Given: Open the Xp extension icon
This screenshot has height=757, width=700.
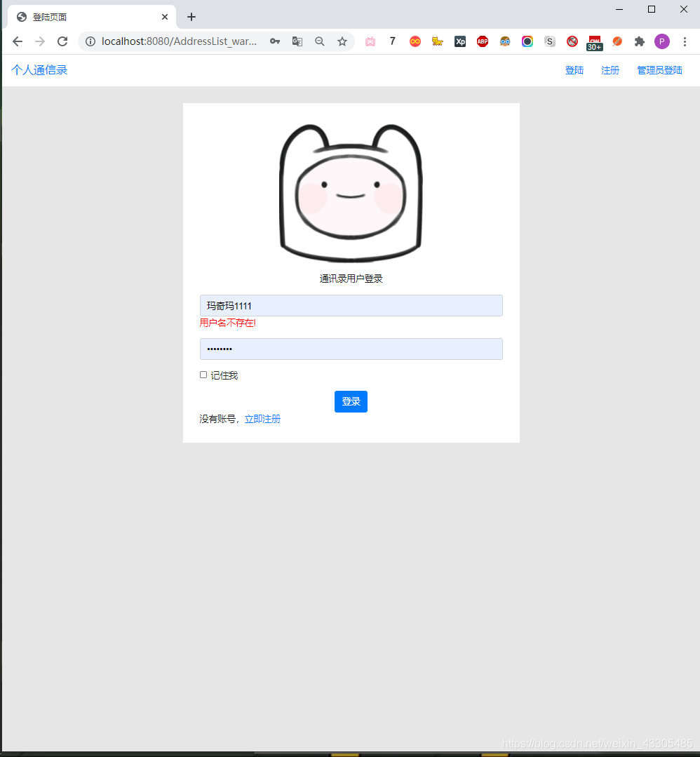Looking at the screenshot, I should (x=460, y=41).
